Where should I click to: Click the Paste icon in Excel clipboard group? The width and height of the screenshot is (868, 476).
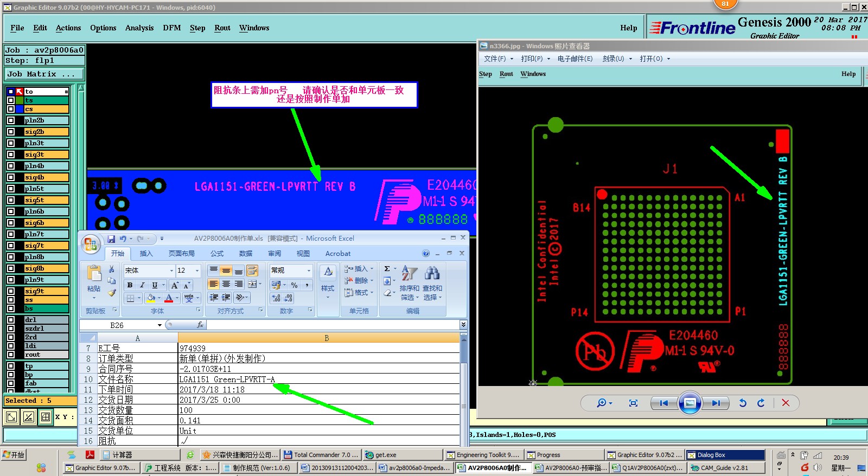[x=94, y=274]
